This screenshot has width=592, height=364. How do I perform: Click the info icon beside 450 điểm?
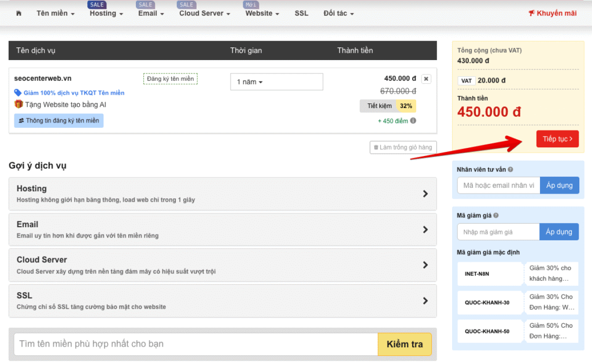413,121
